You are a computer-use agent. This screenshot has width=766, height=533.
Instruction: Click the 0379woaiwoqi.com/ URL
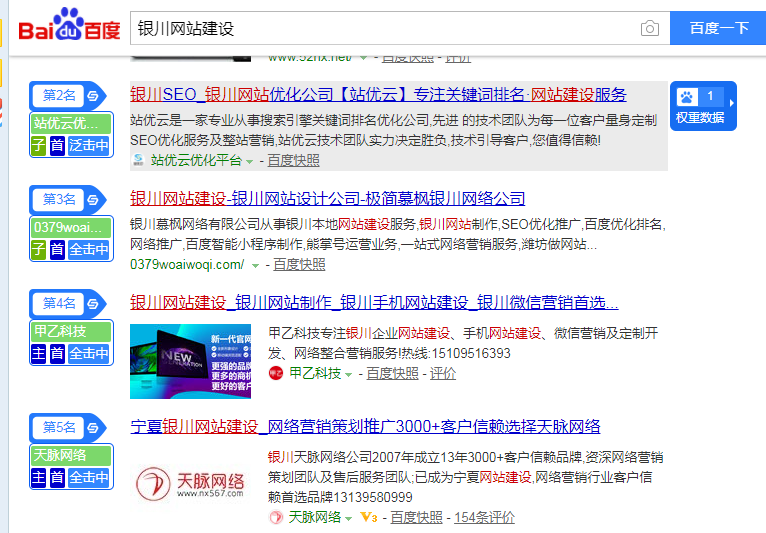click(187, 264)
